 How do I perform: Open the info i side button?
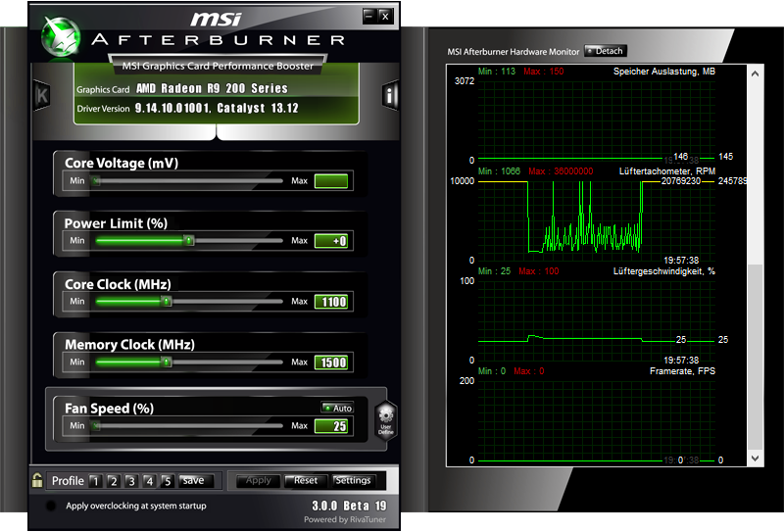coord(389,94)
